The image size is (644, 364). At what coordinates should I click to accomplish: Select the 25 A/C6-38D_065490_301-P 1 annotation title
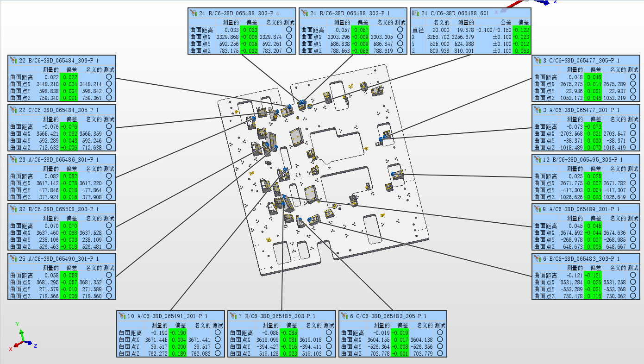(x=59, y=258)
